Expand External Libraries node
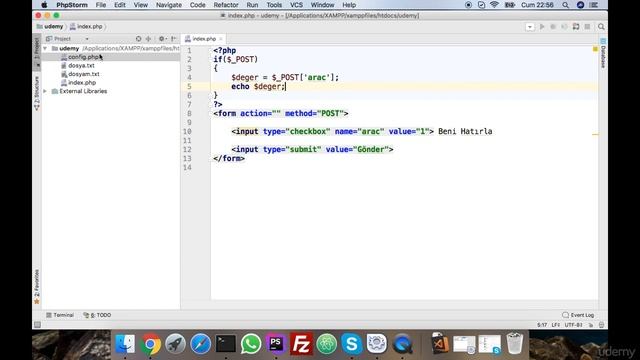Image resolution: width=640 pixels, height=360 pixels. (45, 91)
